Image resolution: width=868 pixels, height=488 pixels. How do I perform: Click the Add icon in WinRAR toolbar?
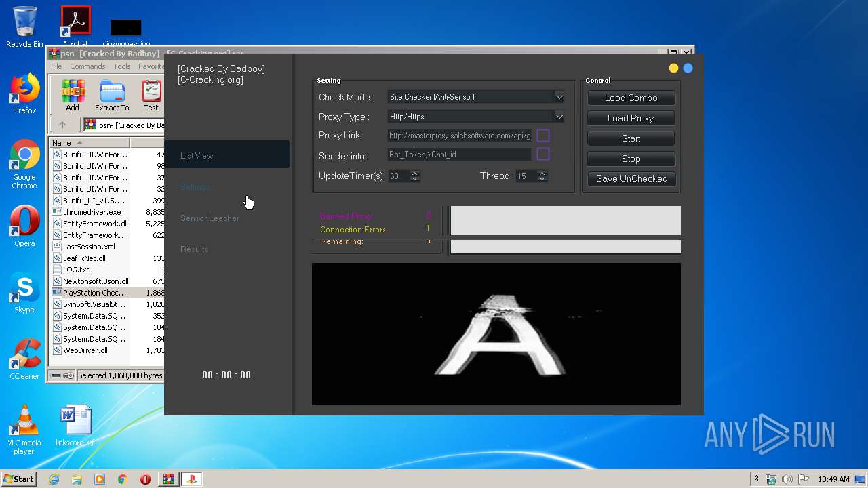pos(73,96)
